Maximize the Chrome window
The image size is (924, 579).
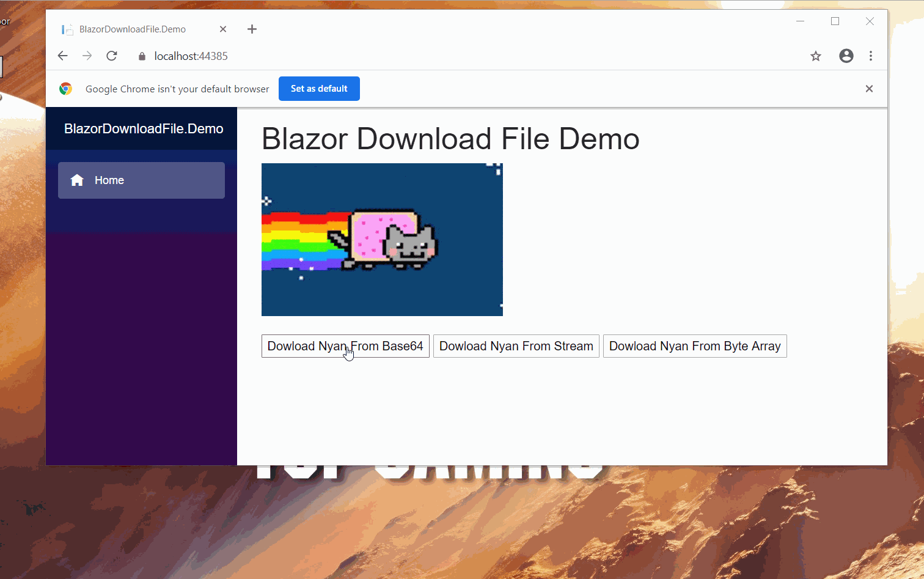[x=835, y=21]
